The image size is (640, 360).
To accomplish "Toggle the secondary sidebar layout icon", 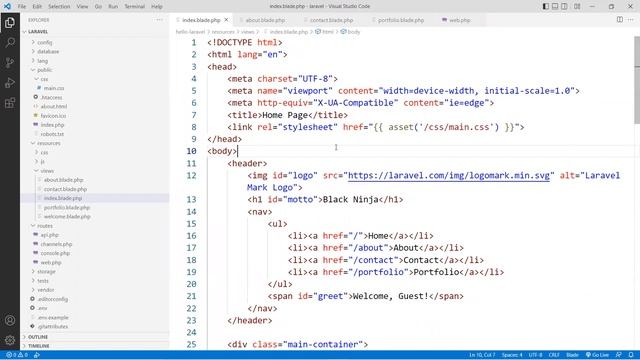I will (x=564, y=6).
